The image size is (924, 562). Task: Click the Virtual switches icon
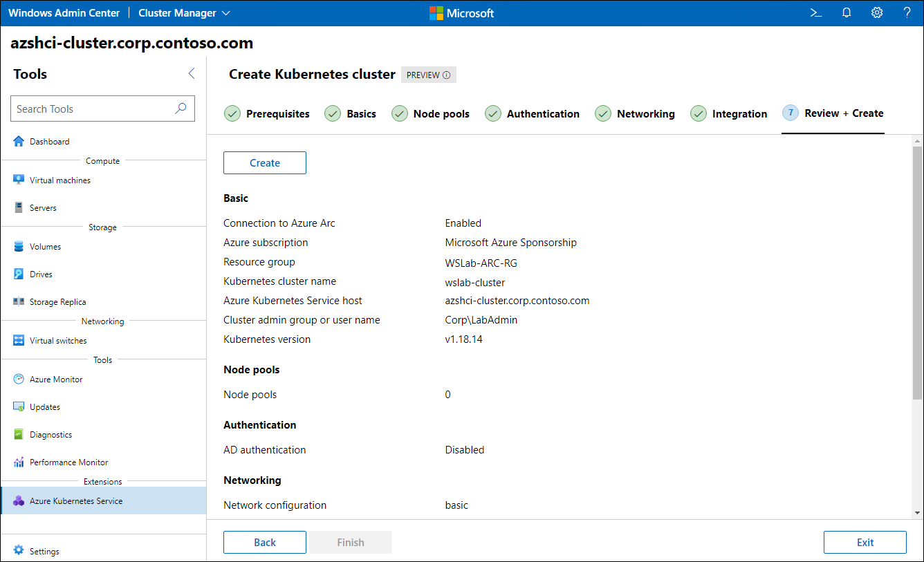tap(19, 340)
